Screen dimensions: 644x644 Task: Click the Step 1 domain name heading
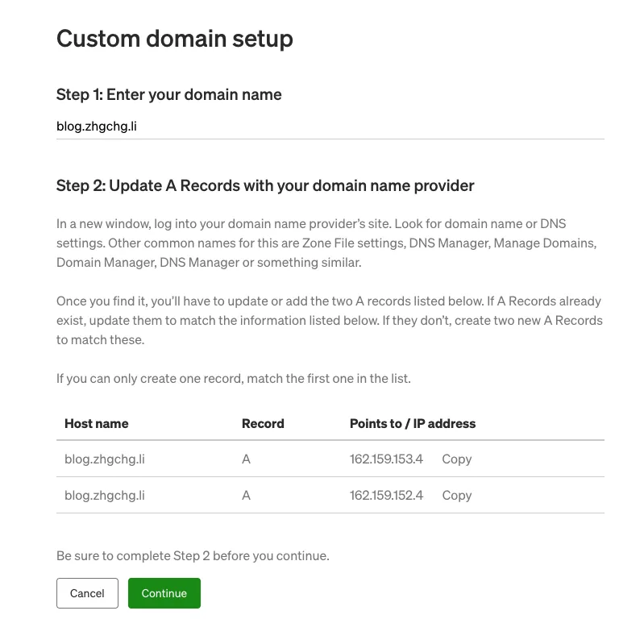169,95
